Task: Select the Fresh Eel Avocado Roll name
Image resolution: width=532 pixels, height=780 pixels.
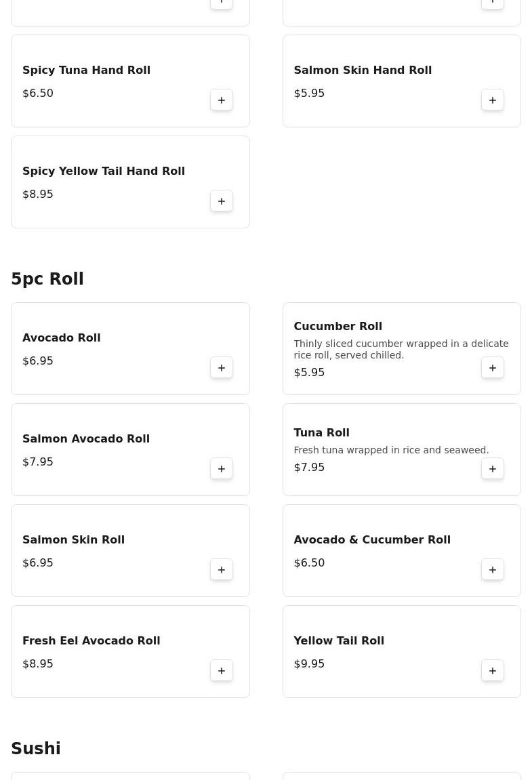Action: point(91,641)
